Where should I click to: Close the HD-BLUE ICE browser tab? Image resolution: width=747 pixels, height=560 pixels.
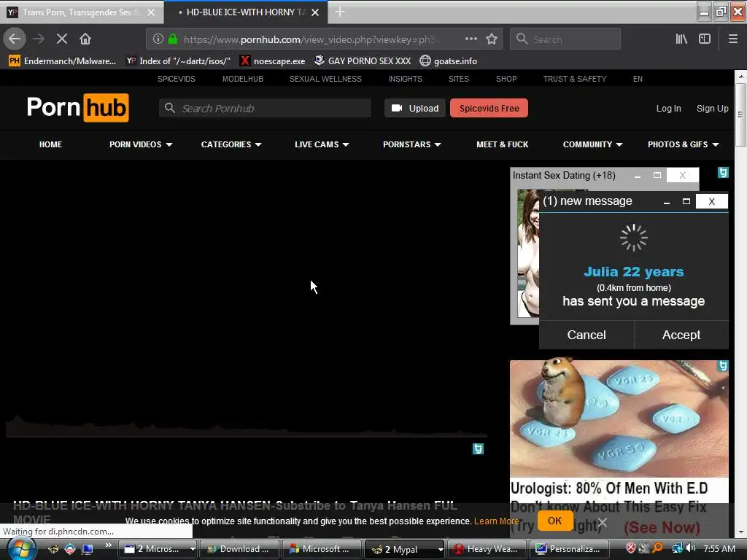point(315,12)
